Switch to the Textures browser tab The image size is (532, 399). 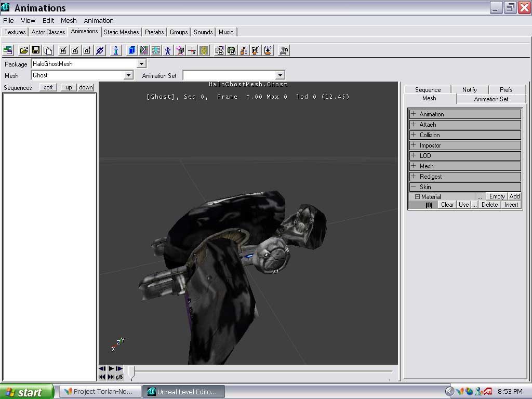pos(15,32)
